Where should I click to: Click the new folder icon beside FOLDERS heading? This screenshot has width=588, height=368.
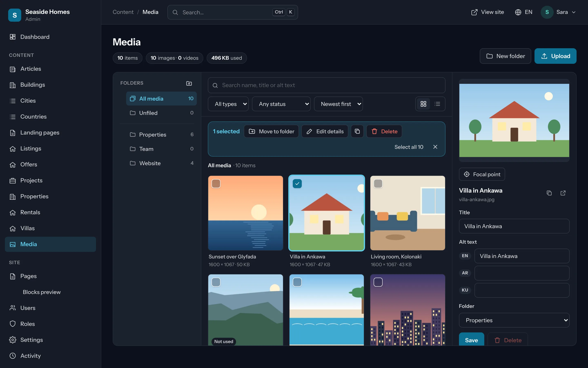tap(189, 83)
